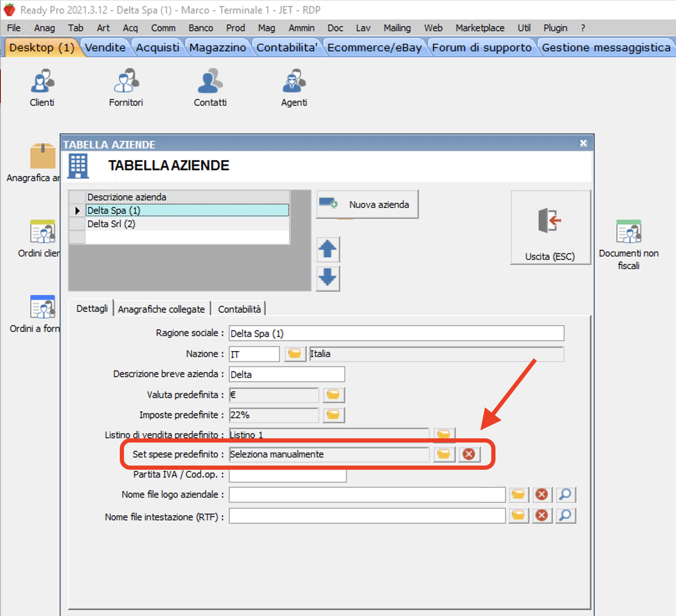Image resolution: width=676 pixels, height=616 pixels.
Task: Open the Lav menu
Action: (x=363, y=28)
